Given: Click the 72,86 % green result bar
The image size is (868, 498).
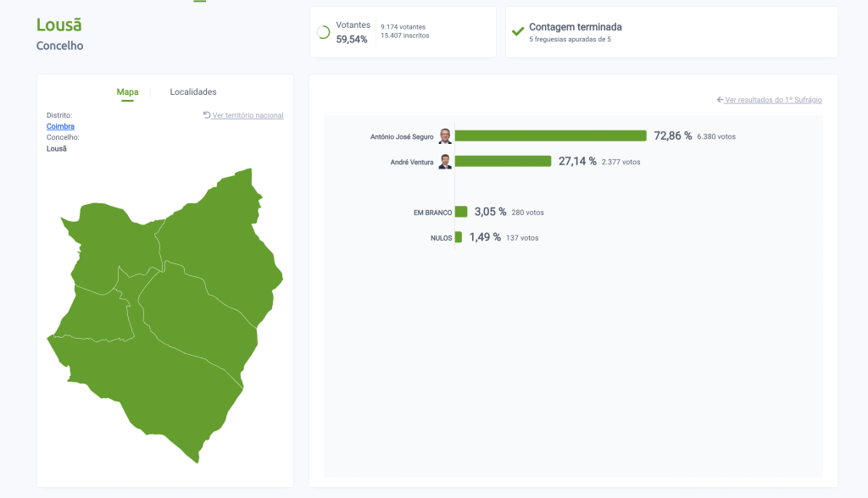Looking at the screenshot, I should click(x=551, y=136).
